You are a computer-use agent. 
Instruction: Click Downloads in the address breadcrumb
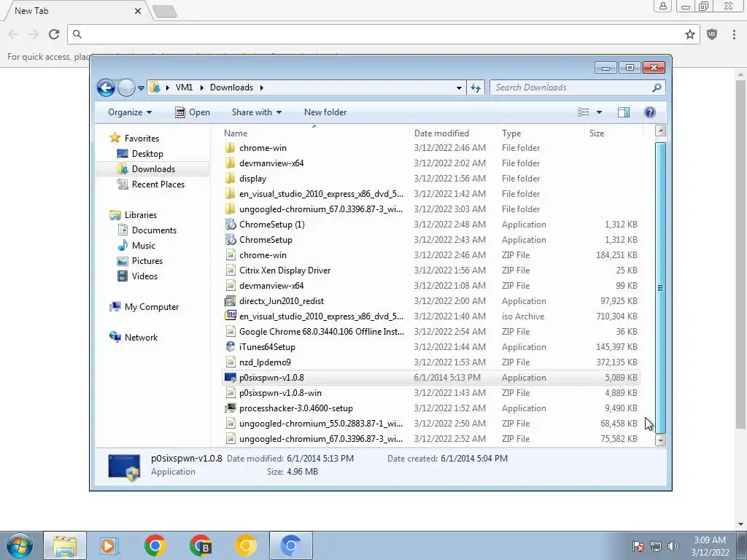231,87
